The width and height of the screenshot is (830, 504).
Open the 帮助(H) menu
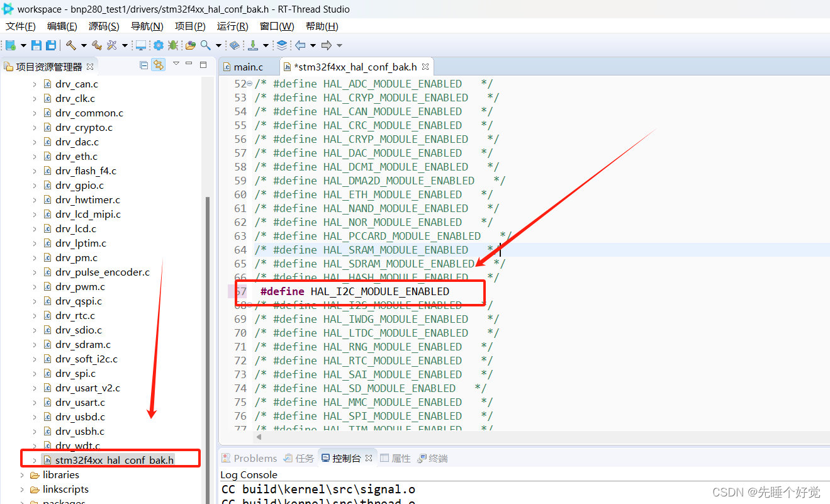322,26
